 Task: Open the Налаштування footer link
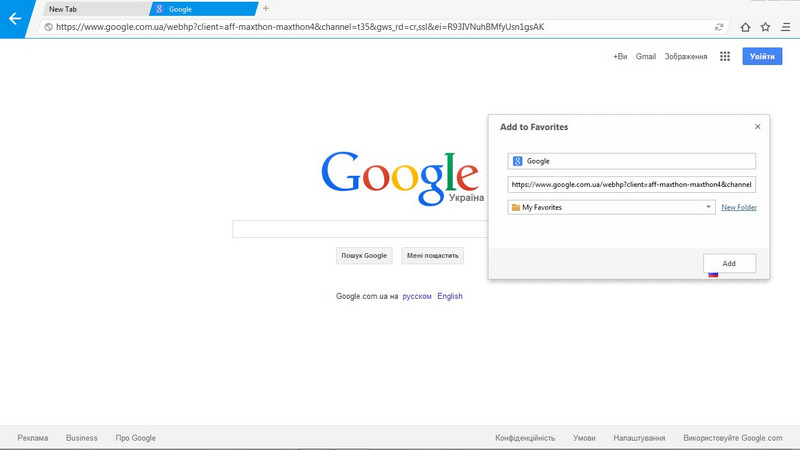639,438
